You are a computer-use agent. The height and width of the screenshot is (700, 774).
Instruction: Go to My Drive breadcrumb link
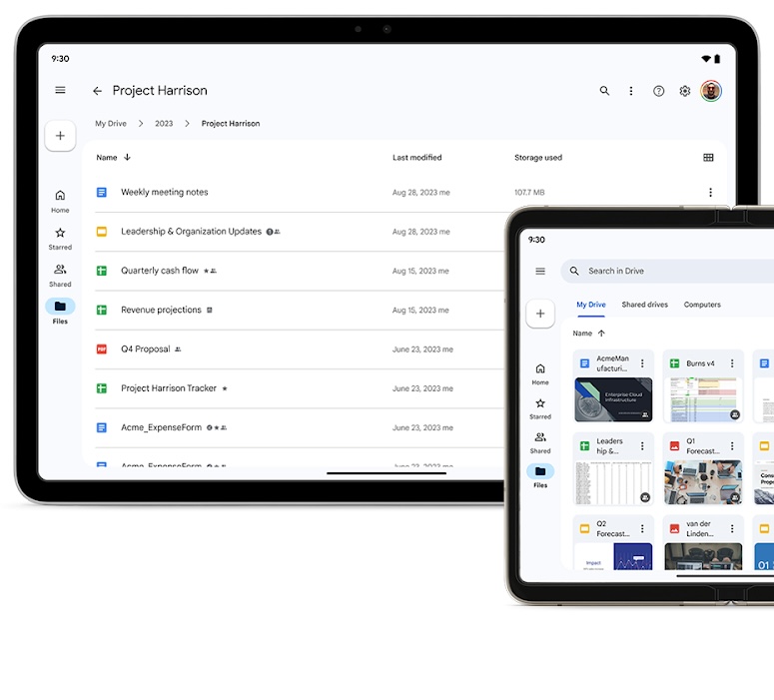tap(111, 124)
